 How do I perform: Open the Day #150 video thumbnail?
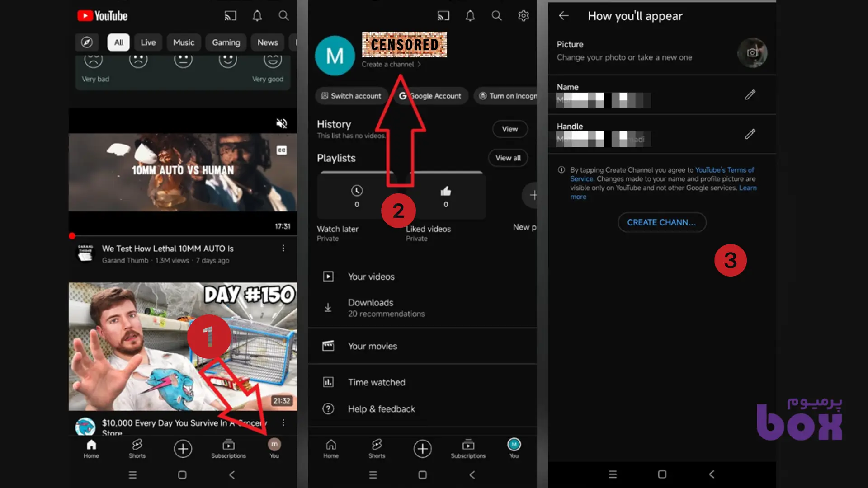coord(183,347)
